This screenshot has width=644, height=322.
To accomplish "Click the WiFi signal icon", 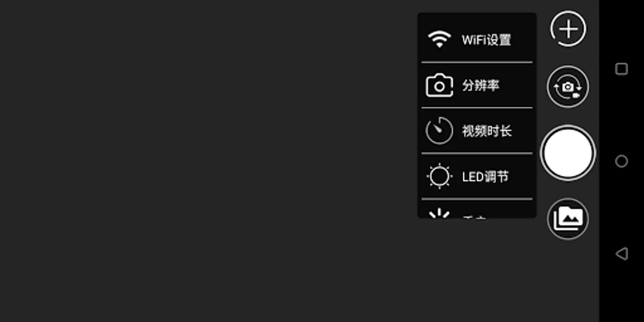I will pyautogui.click(x=439, y=39).
